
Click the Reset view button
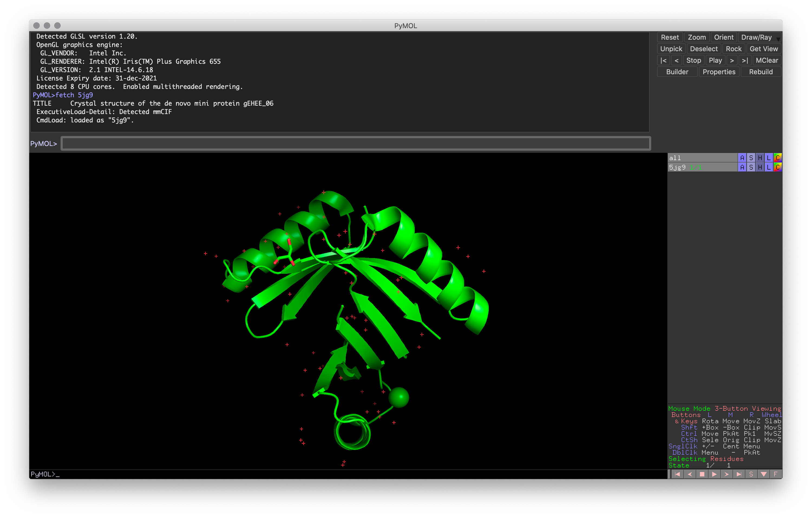[670, 37]
